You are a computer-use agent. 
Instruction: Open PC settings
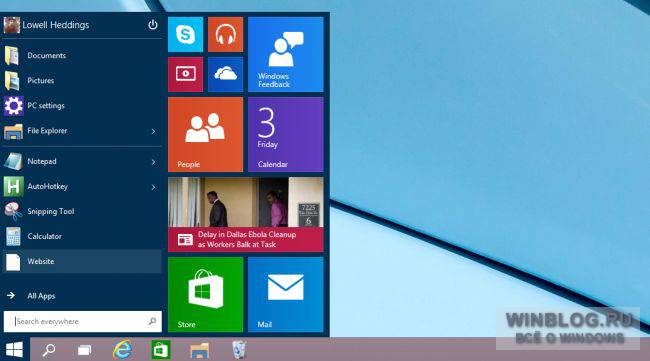click(82, 106)
